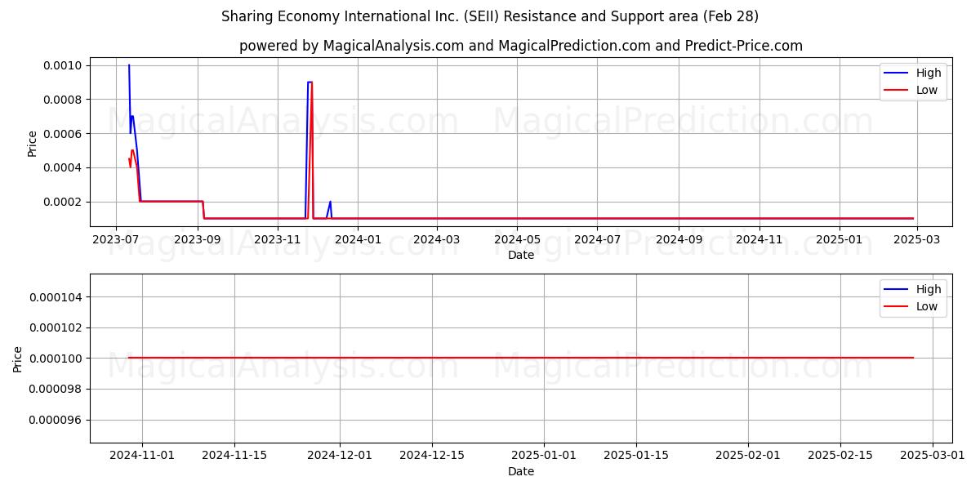The width and height of the screenshot is (980, 490).
Task: Click the 2025-03-01 x-axis tick label
Action: click(933, 456)
